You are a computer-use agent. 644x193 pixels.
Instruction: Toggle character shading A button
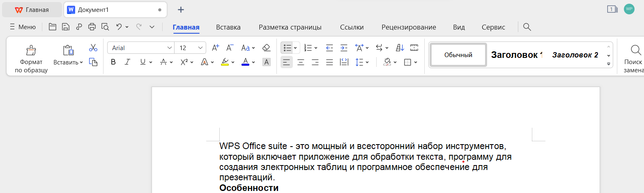(x=267, y=62)
